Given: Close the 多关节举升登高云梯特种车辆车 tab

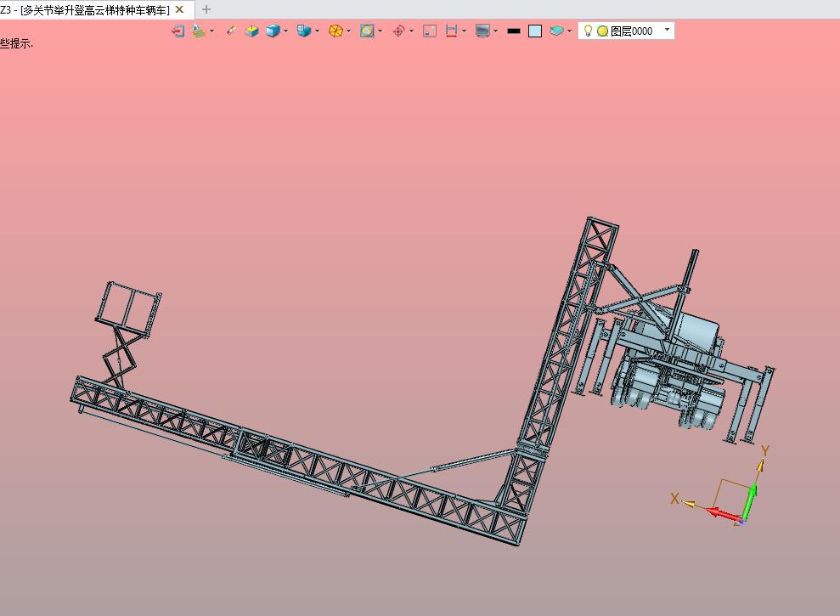Looking at the screenshot, I should coord(179,9).
